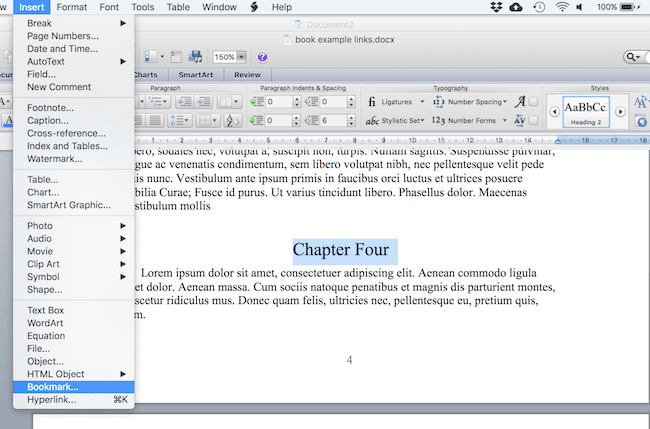Click spacing after field showing 6

[334, 121]
